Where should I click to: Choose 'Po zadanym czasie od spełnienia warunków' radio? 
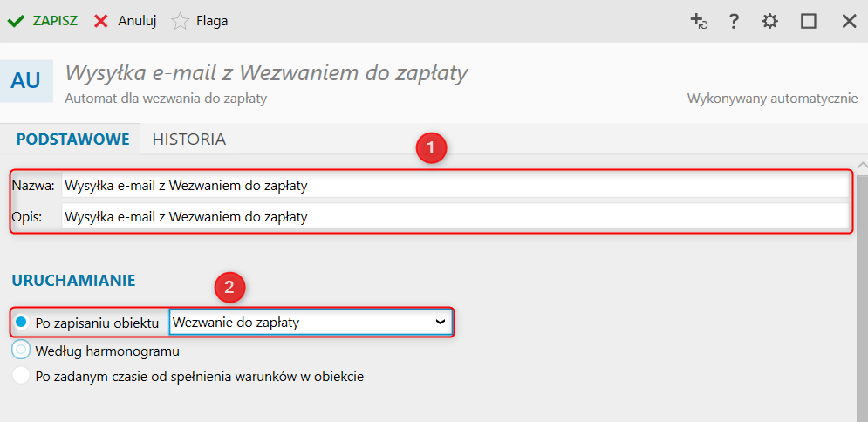(22, 377)
